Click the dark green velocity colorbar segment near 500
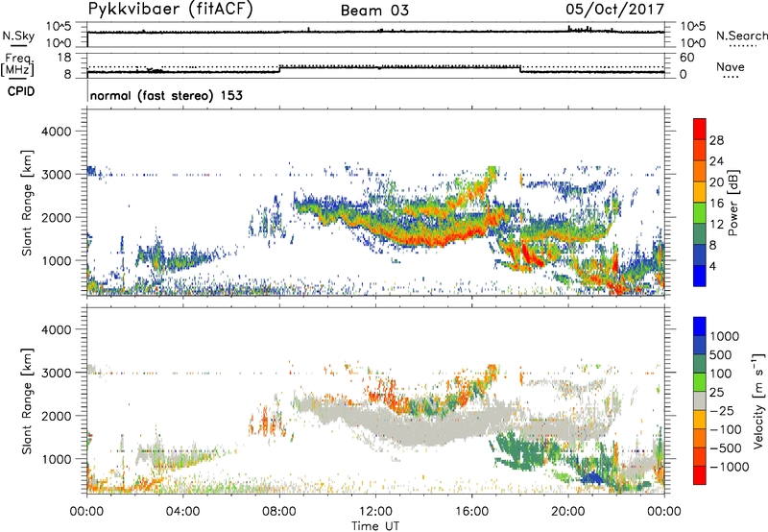This screenshot has width=768, height=532. (x=700, y=364)
